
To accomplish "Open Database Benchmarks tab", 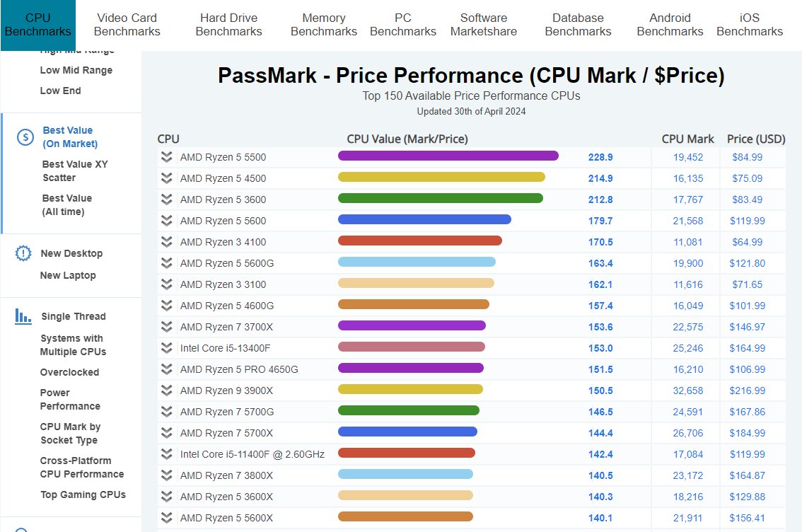I will point(578,25).
